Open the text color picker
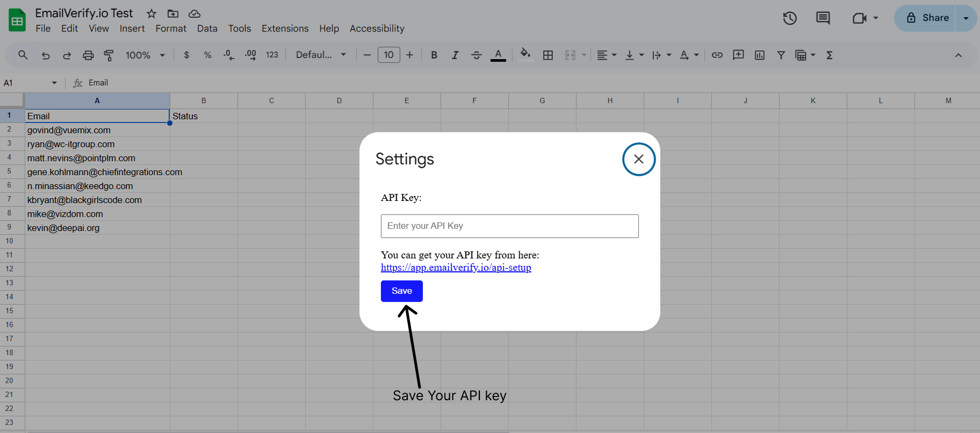Image resolution: width=980 pixels, height=433 pixels. click(x=498, y=55)
